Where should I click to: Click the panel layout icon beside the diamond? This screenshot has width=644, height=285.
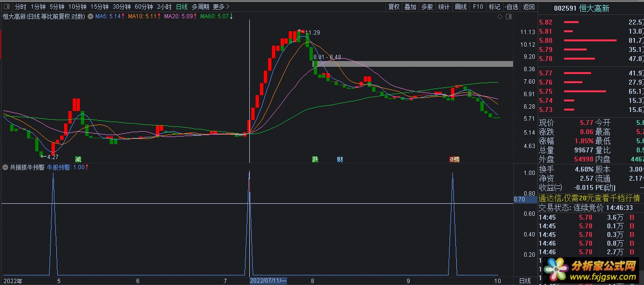(x=508, y=17)
